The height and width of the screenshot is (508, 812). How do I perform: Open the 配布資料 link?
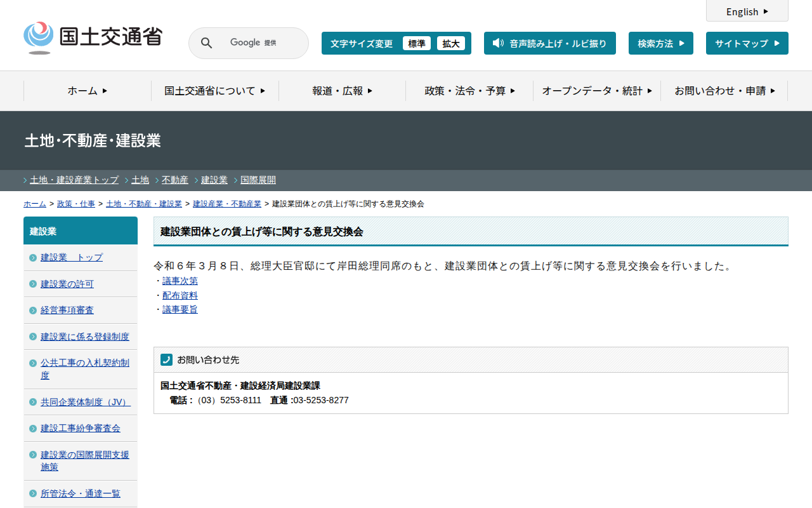click(180, 295)
